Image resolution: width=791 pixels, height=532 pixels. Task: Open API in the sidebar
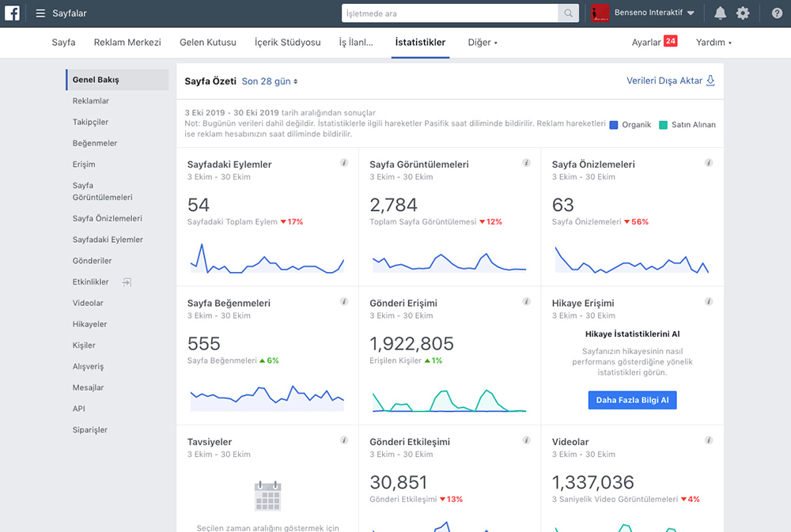[x=78, y=409]
